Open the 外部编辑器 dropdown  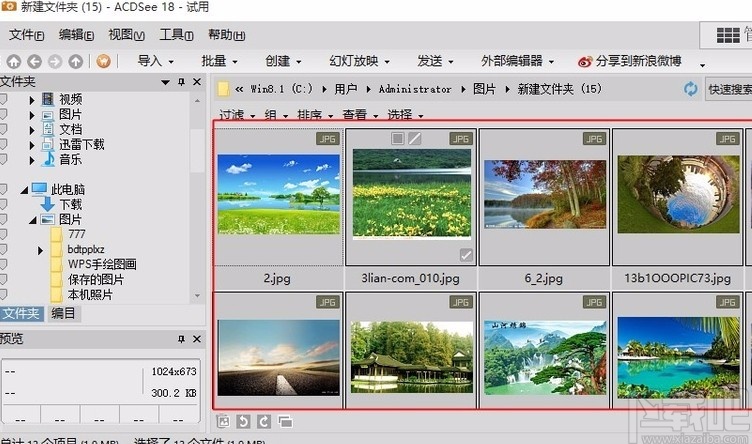point(517,61)
